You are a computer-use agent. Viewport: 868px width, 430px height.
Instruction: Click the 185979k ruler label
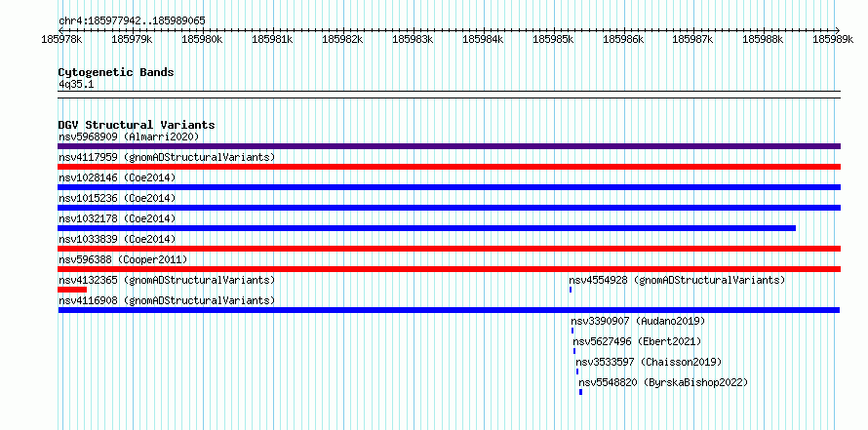133,39
